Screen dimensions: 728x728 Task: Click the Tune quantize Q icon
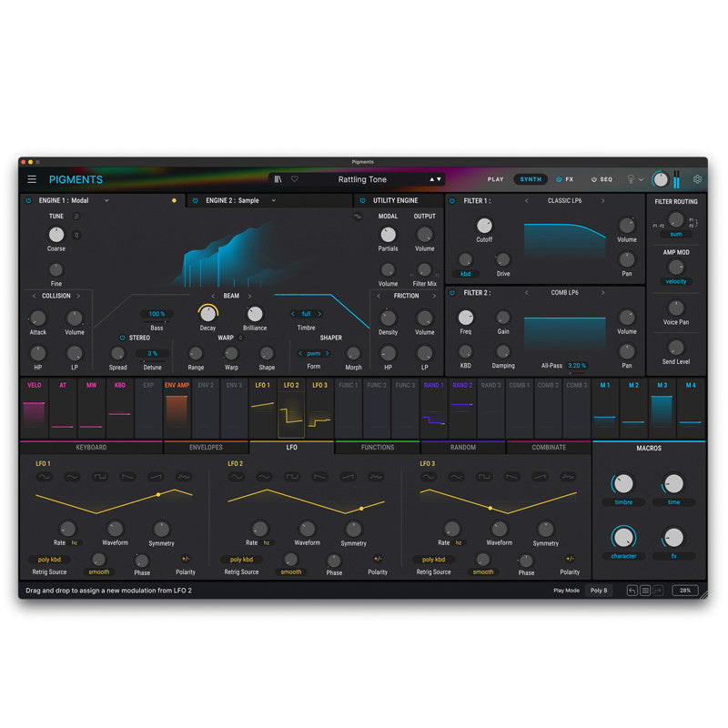(77, 235)
